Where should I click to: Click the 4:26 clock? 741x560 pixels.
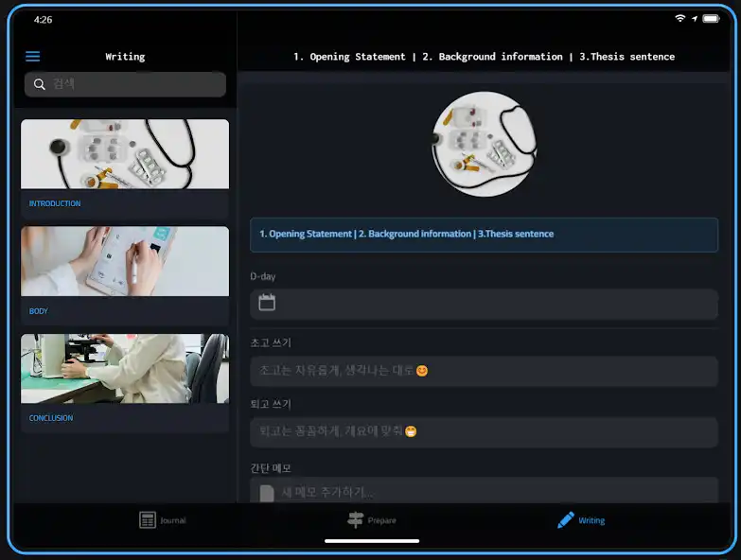click(43, 19)
